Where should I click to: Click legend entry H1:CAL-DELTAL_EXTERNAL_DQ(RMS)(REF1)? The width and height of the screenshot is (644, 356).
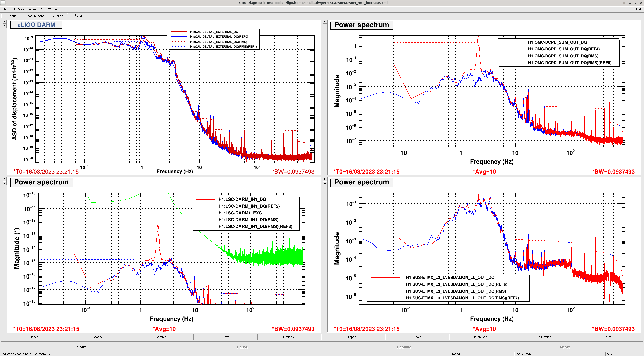coord(223,47)
